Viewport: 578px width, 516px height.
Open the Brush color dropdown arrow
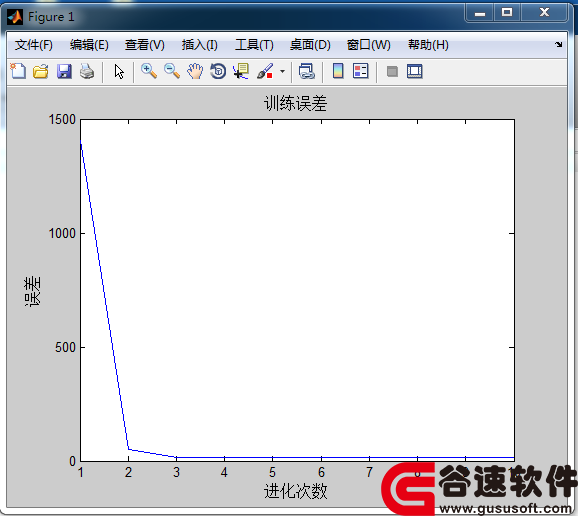click(282, 71)
